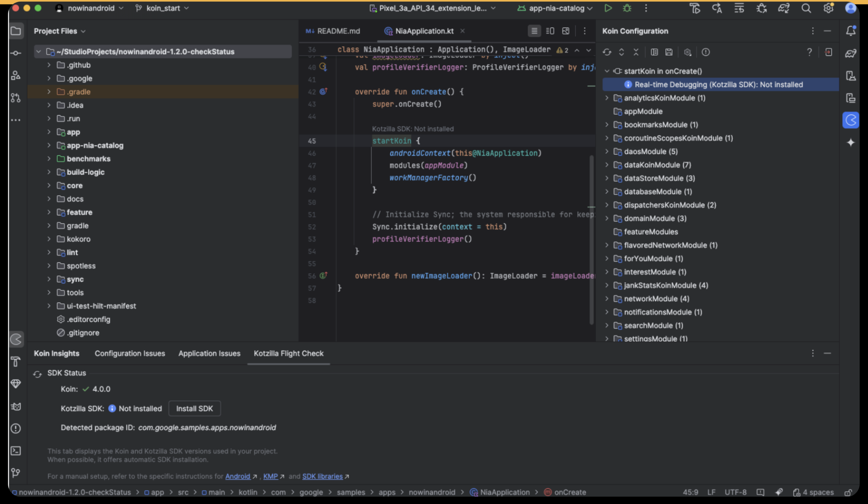868x504 pixels.
Task: Select the Kotzilla Flight Check tab
Action: tap(289, 353)
